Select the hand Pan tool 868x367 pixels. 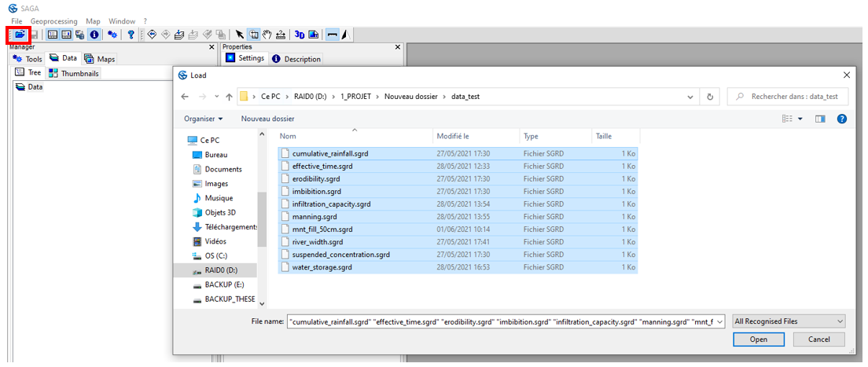[x=267, y=35]
